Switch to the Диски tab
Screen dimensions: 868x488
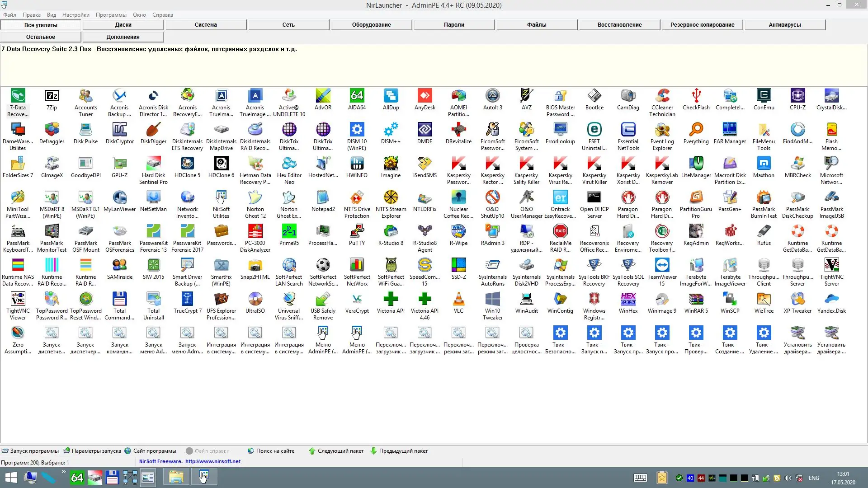click(x=123, y=25)
